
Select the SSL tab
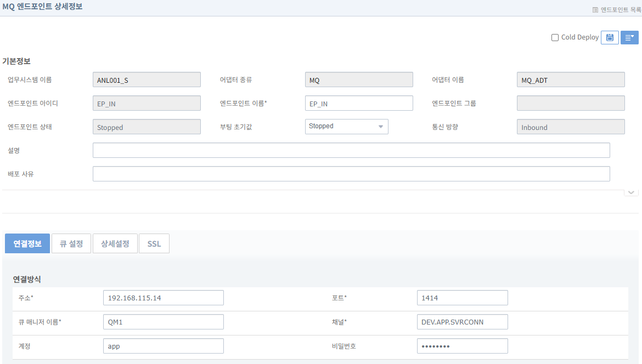pyautogui.click(x=154, y=243)
